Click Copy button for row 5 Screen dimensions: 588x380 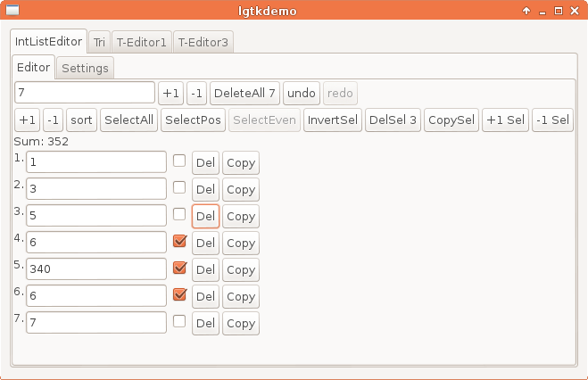pyautogui.click(x=241, y=269)
